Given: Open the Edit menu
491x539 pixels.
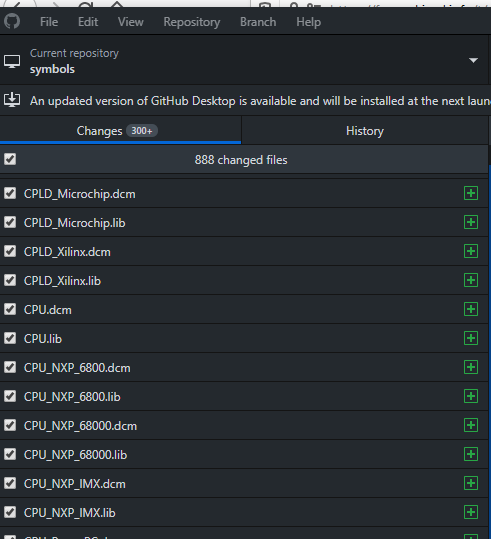Looking at the screenshot, I should (x=88, y=22).
